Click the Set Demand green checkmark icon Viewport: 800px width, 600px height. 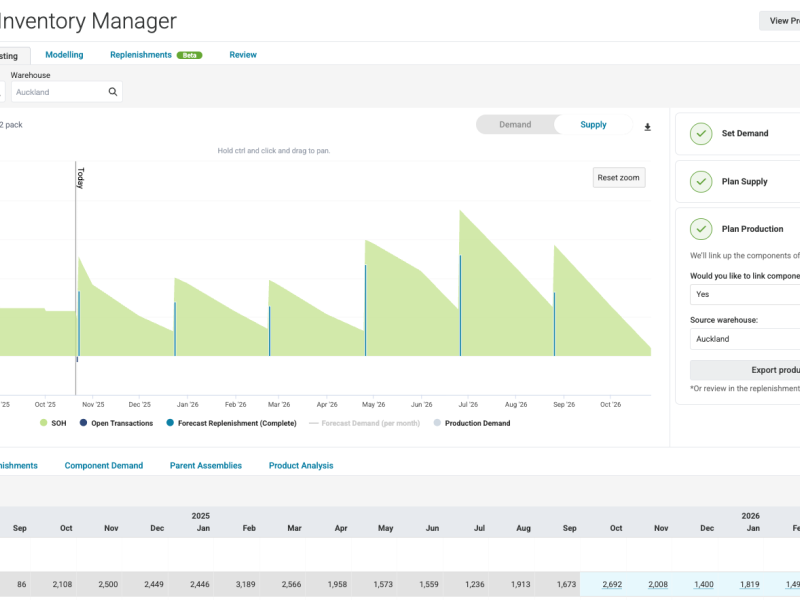[701, 133]
